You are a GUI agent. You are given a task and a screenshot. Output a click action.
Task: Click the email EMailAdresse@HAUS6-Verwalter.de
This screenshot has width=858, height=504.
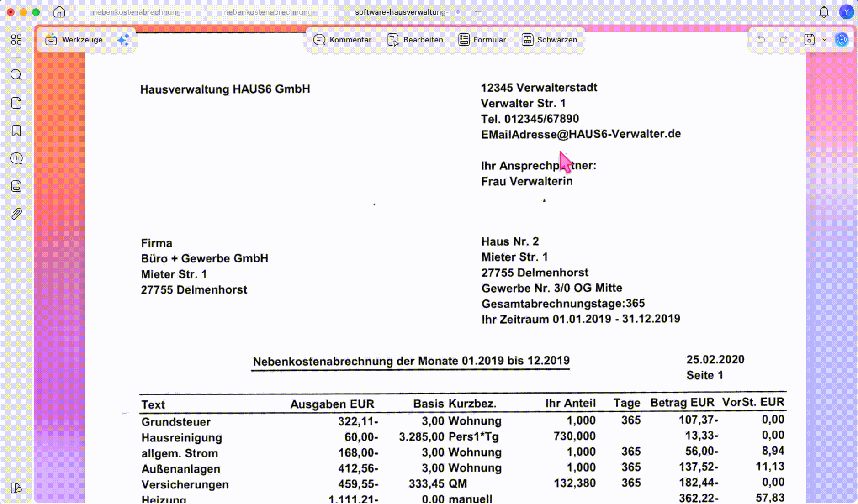(x=581, y=134)
